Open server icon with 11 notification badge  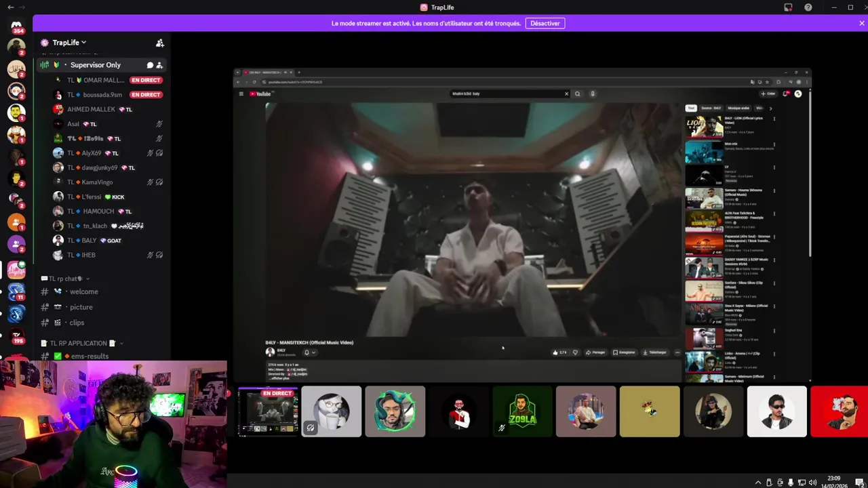coord(16,292)
